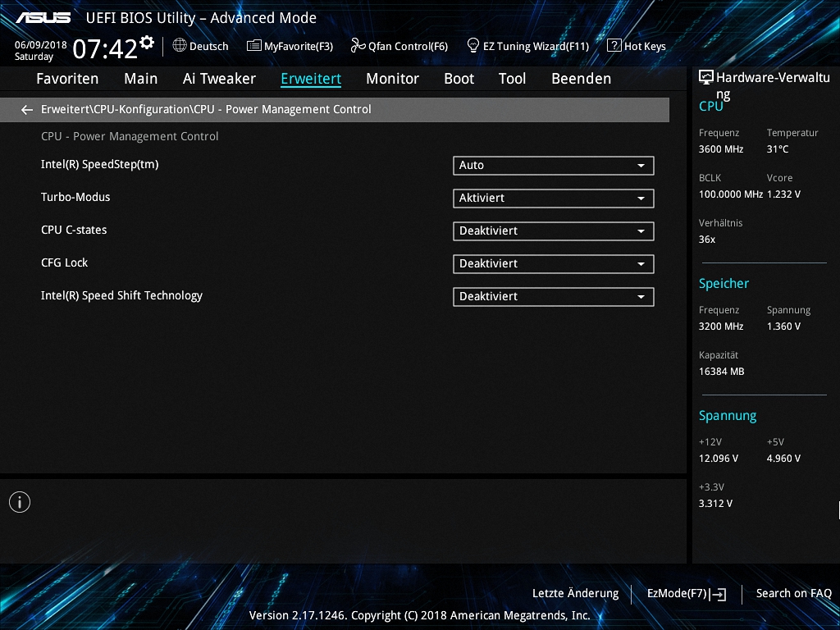The width and height of the screenshot is (840, 630).
Task: Switch to the Favoriten tab
Action: [67, 79]
